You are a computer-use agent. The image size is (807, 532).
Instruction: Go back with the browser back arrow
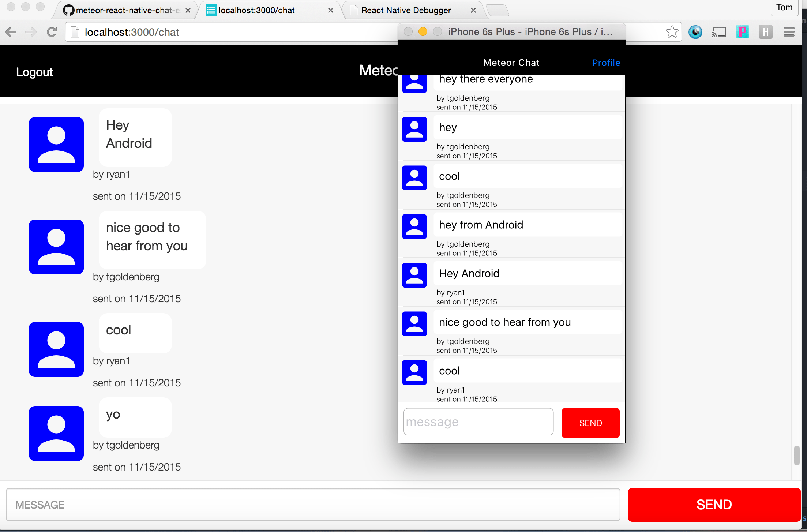coord(11,32)
